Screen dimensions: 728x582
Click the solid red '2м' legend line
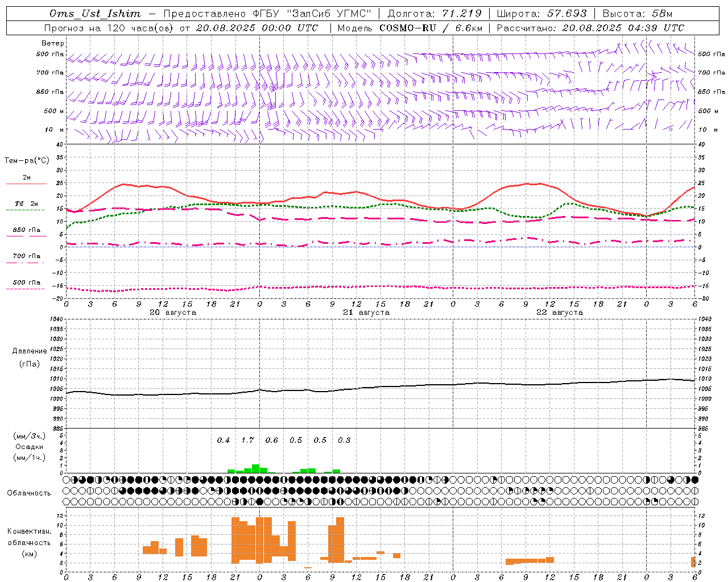pos(26,184)
